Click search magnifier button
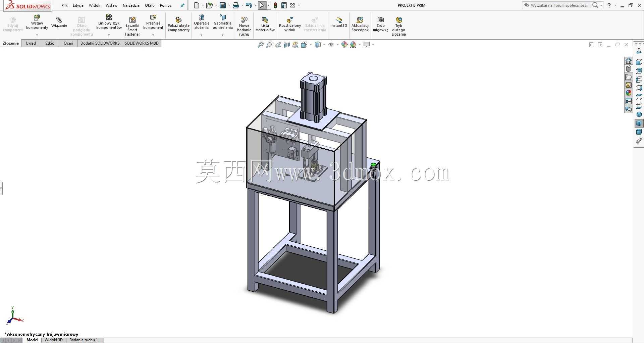Screen dimensions: 644x343 (595, 5)
